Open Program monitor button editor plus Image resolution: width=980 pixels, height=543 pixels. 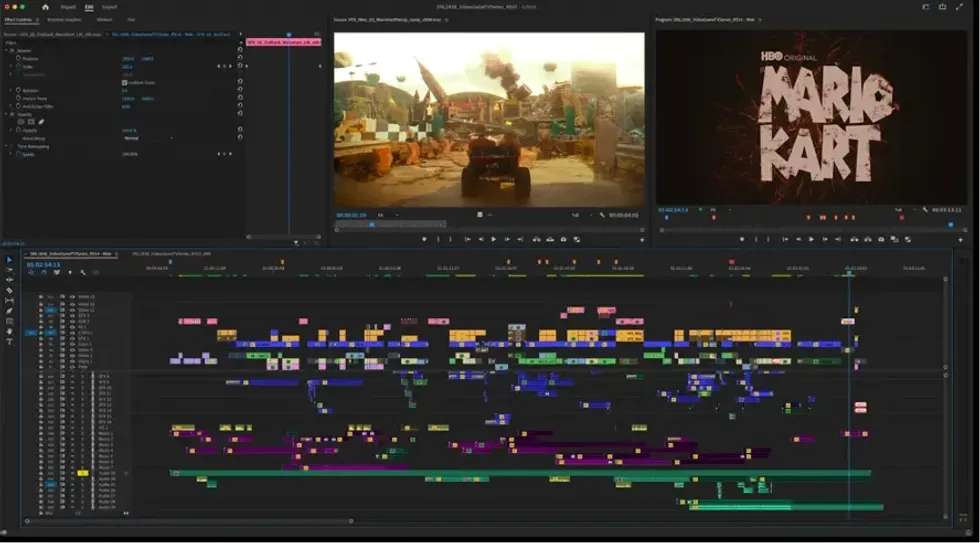point(961,240)
